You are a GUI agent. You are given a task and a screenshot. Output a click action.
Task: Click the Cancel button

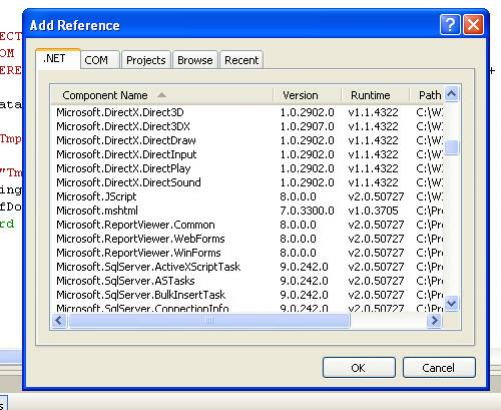click(439, 368)
